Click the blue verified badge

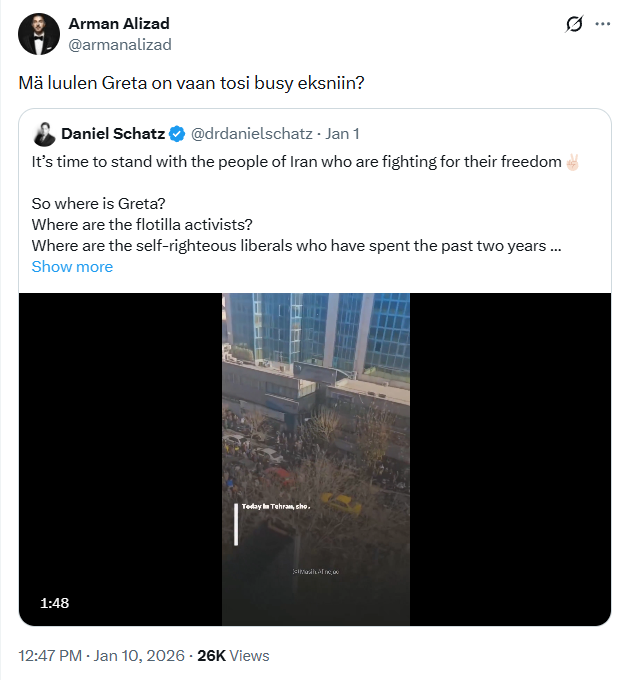point(175,133)
